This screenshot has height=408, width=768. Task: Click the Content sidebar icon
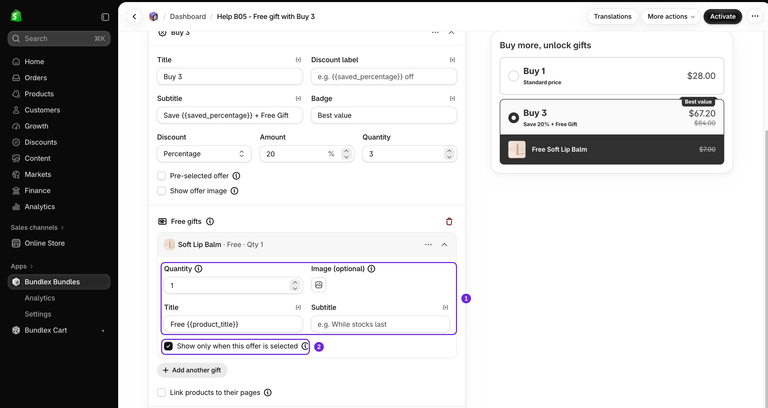point(16,159)
